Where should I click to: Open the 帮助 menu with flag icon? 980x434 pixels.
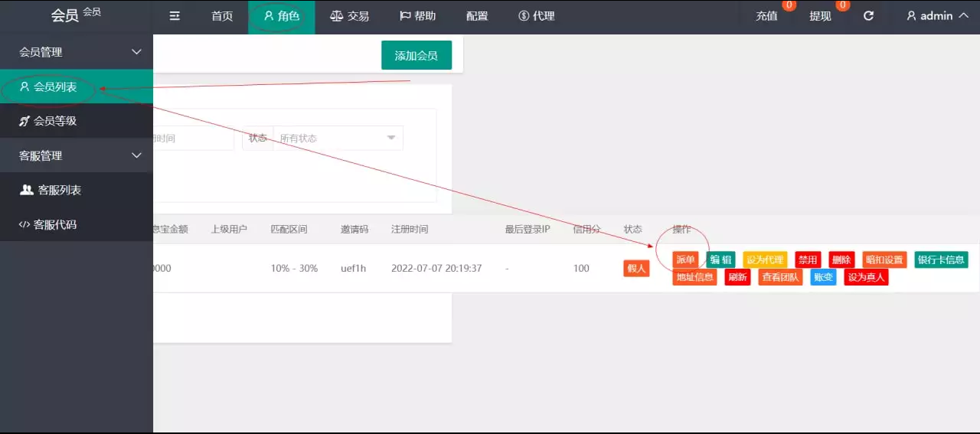[x=417, y=16]
